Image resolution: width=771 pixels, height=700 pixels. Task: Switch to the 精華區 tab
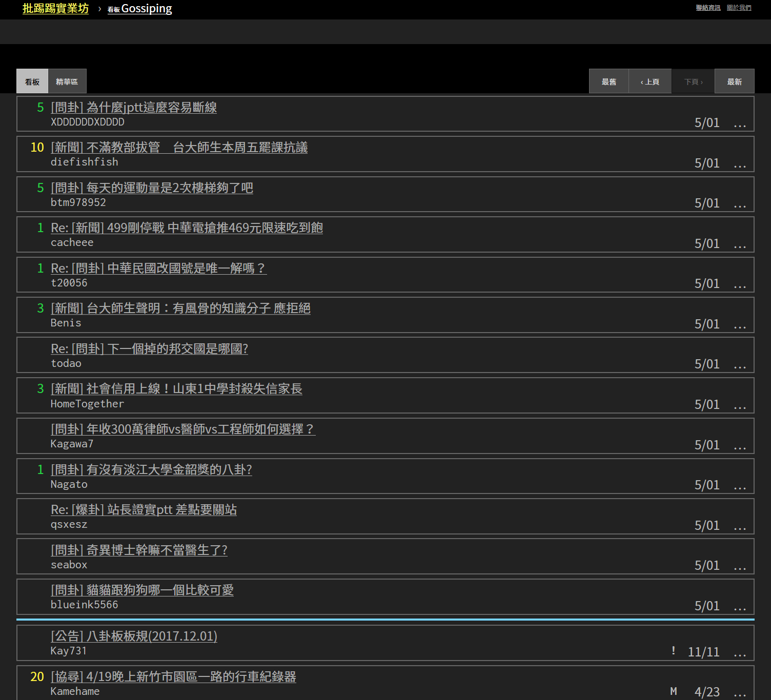point(67,81)
